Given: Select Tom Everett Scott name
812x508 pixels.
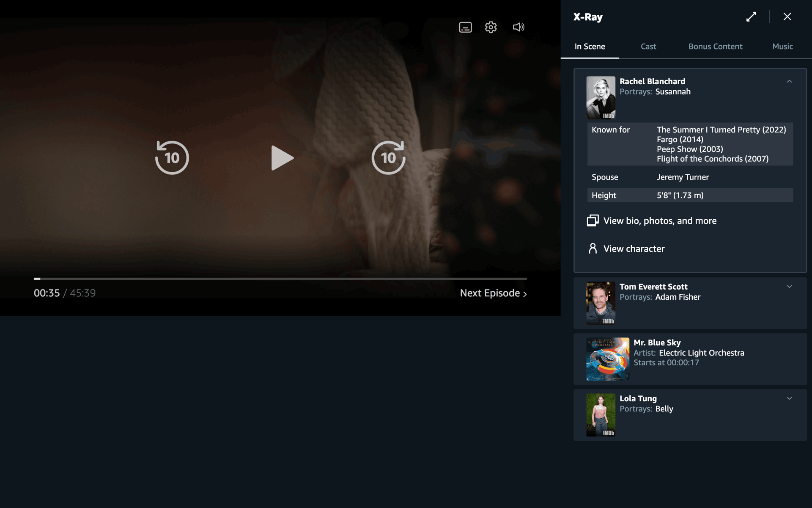Looking at the screenshot, I should click(x=653, y=287).
